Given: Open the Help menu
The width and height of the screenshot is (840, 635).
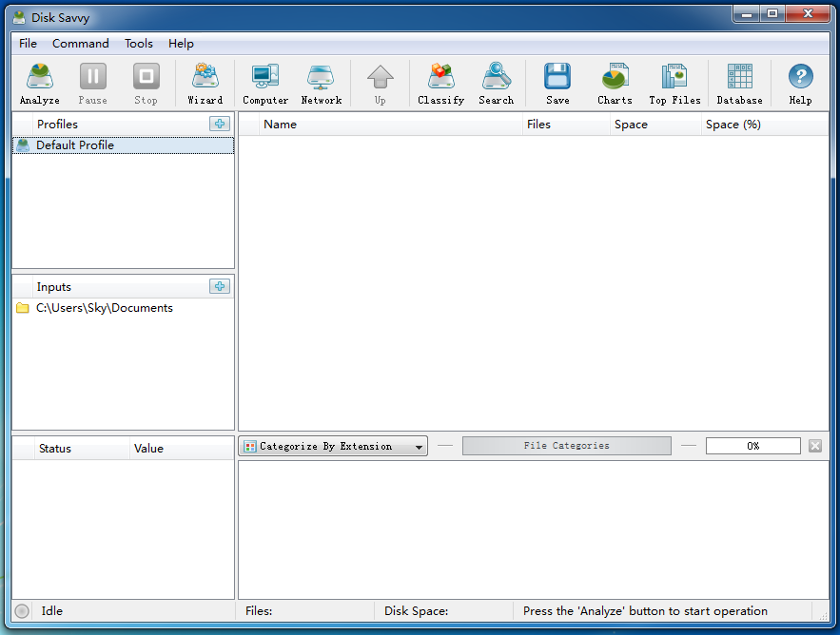Looking at the screenshot, I should pyautogui.click(x=181, y=44).
